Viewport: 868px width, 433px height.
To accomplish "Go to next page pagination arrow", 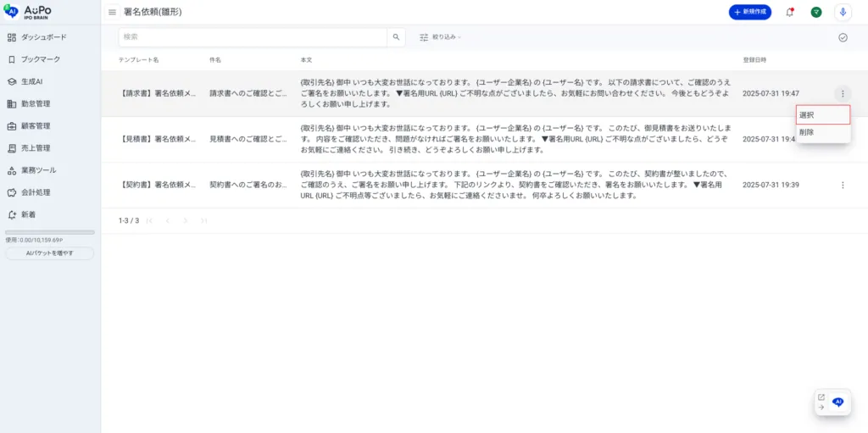I will tap(186, 220).
